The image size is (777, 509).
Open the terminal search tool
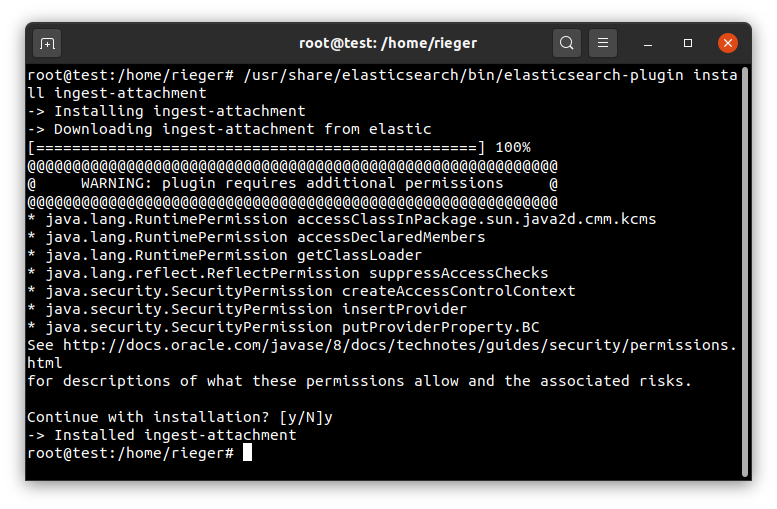566,43
